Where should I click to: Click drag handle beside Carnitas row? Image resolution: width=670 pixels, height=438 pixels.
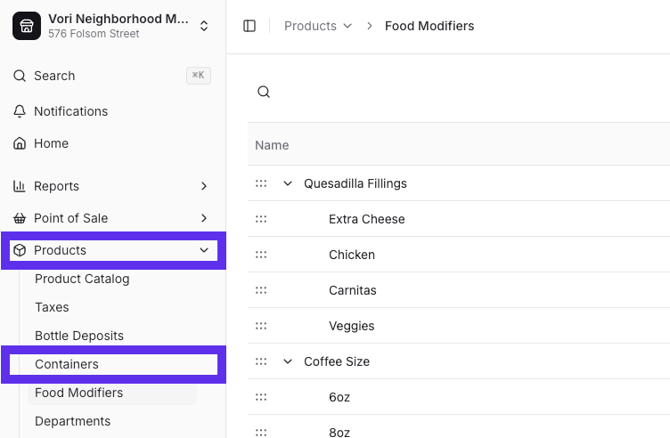[261, 290]
